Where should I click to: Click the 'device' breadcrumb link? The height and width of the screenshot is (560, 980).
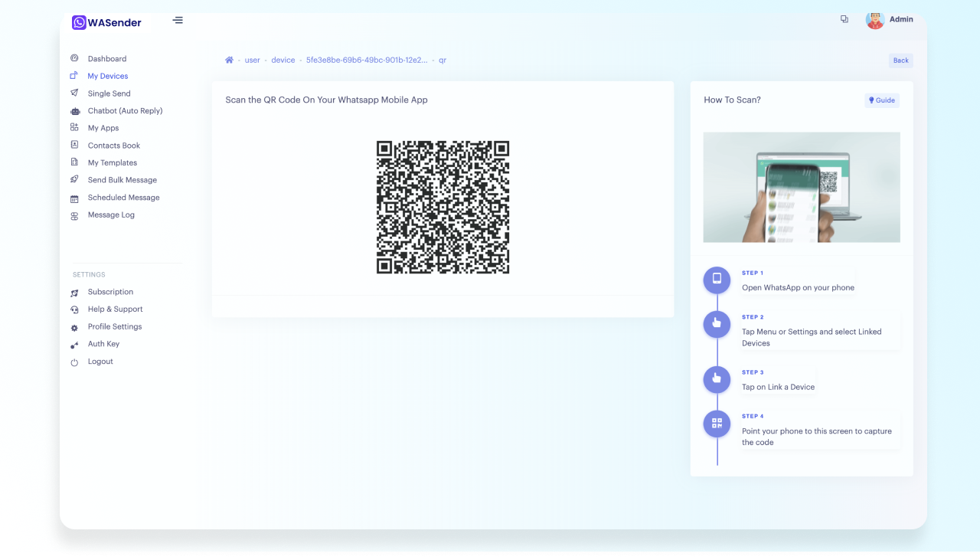pos(283,60)
